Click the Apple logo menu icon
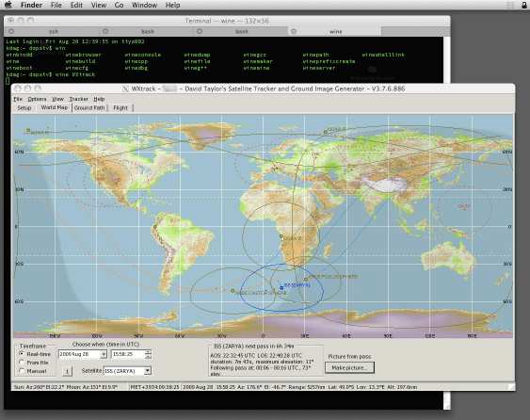530x420 pixels. pyautogui.click(x=8, y=5)
